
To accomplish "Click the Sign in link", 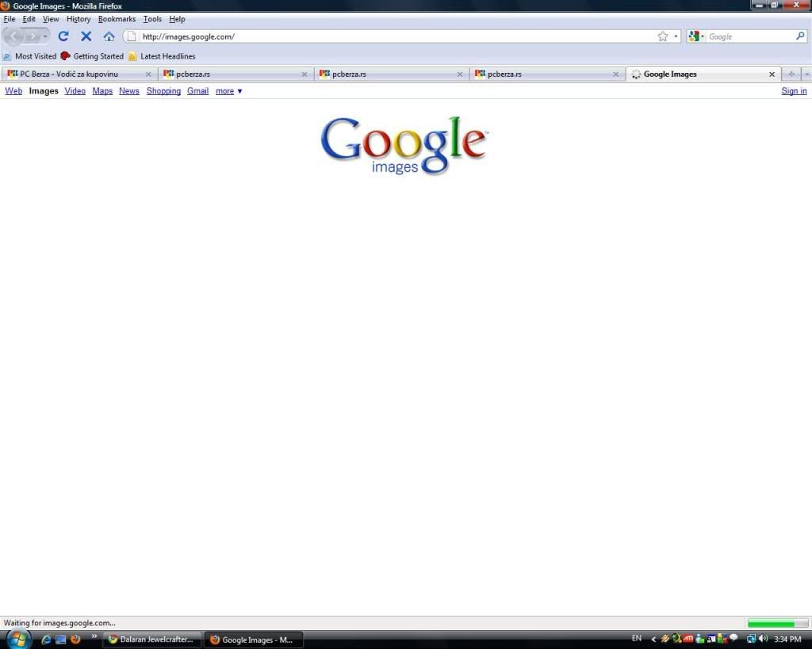I will click(794, 91).
